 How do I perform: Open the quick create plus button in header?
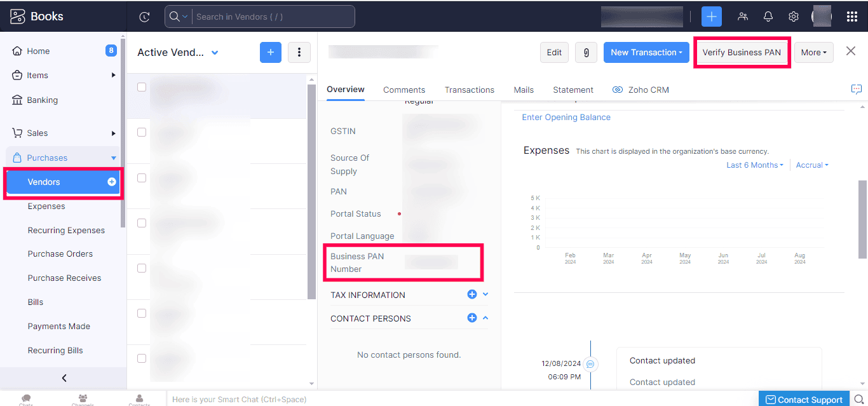click(711, 17)
